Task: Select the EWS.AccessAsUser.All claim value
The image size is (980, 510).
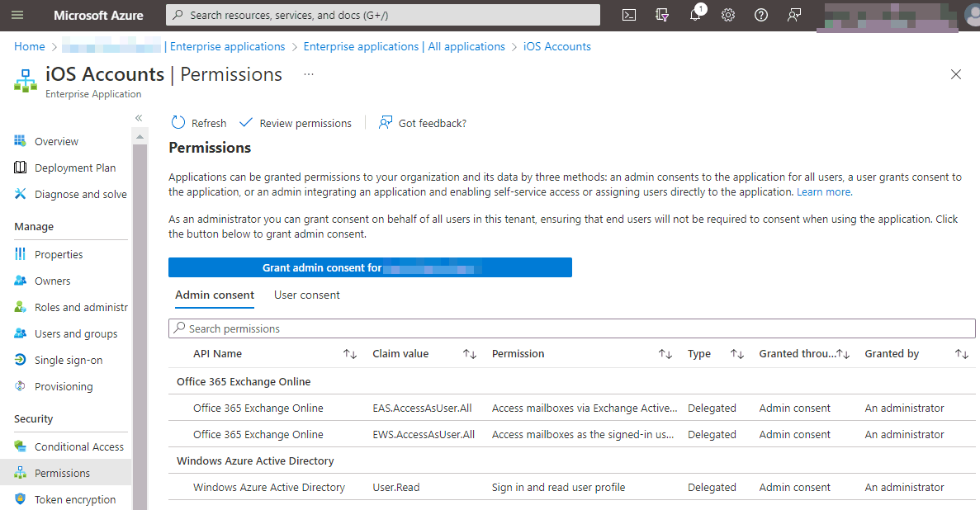Action: [x=424, y=434]
